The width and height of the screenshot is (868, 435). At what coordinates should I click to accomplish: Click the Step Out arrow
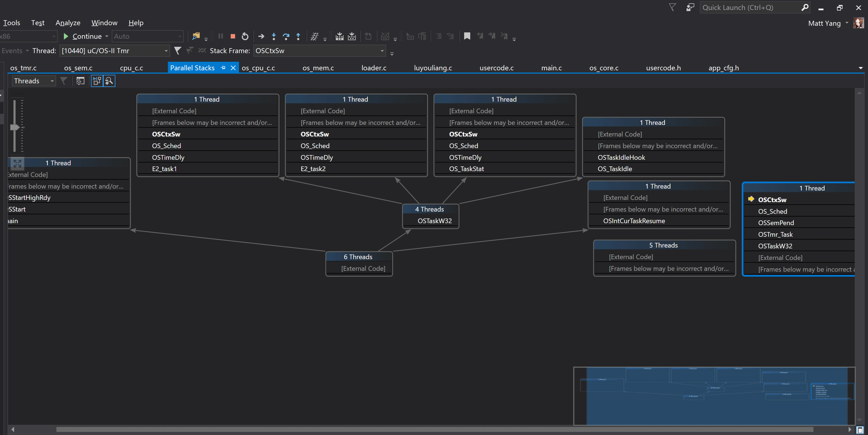coord(298,36)
